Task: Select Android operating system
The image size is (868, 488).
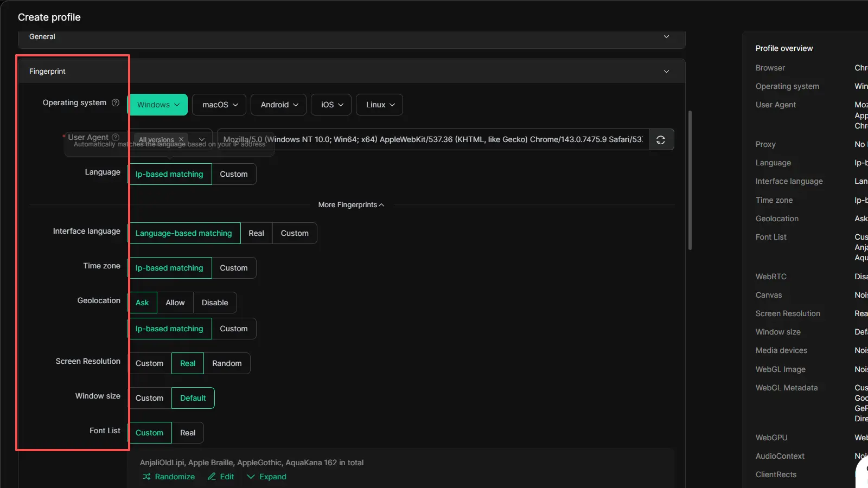Action: coord(279,105)
